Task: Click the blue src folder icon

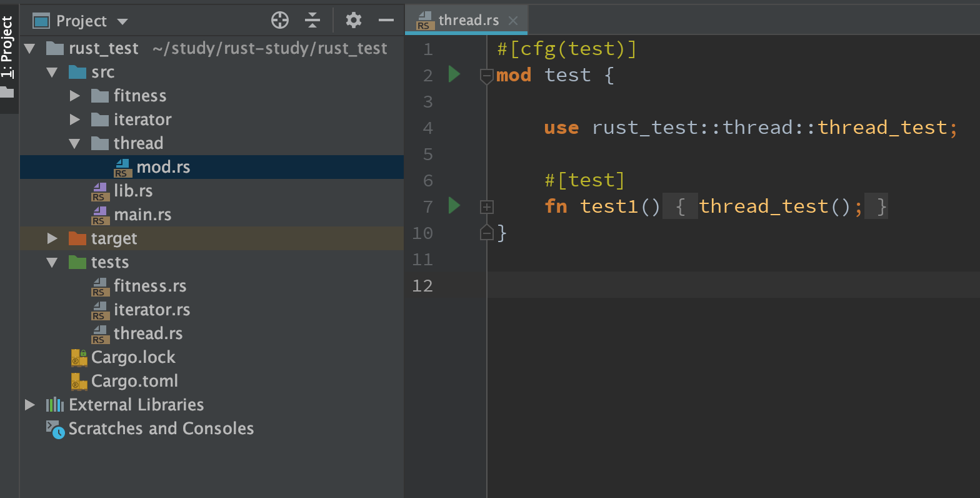Action: (x=77, y=72)
